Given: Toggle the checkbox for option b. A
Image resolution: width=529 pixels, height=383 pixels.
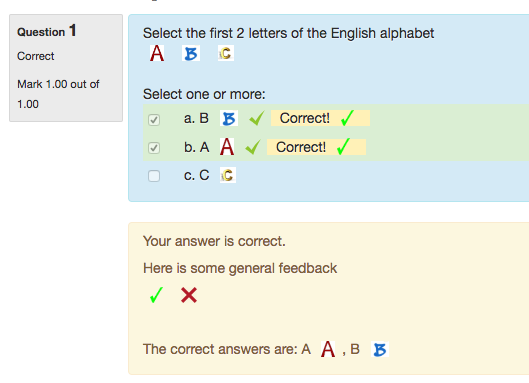Looking at the screenshot, I should point(154,148).
